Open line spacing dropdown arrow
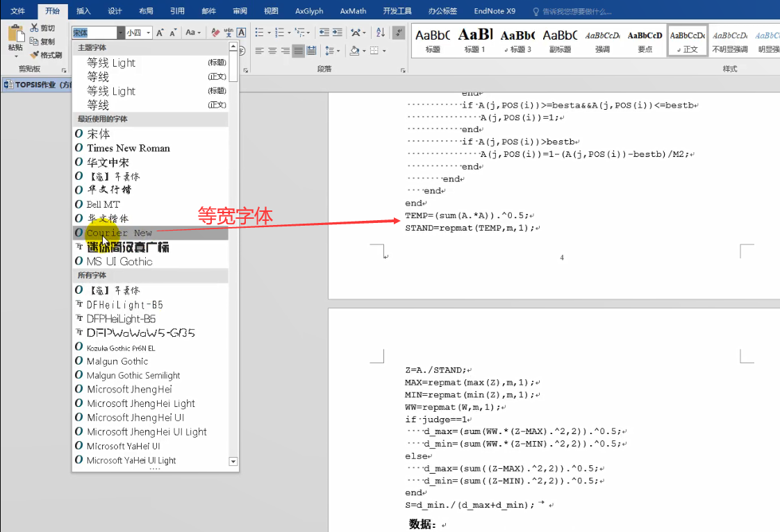Image resolution: width=780 pixels, height=532 pixels. [338, 51]
